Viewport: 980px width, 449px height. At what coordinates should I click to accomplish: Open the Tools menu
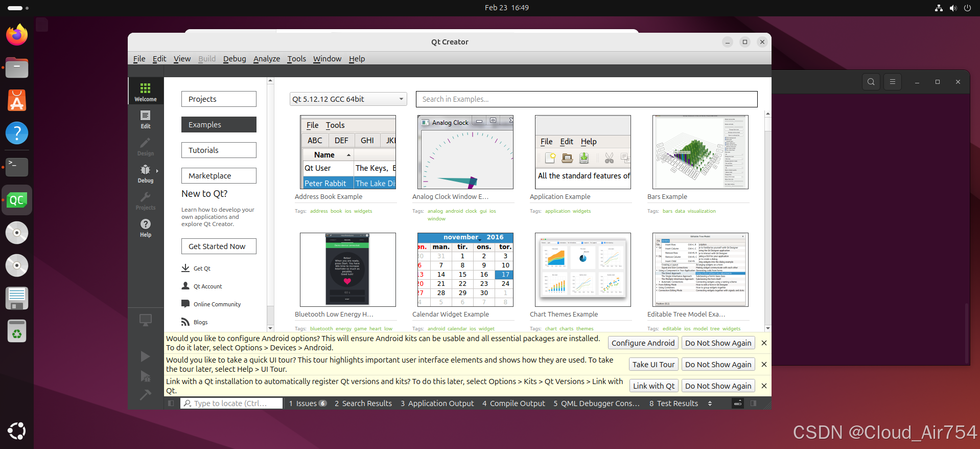point(296,59)
